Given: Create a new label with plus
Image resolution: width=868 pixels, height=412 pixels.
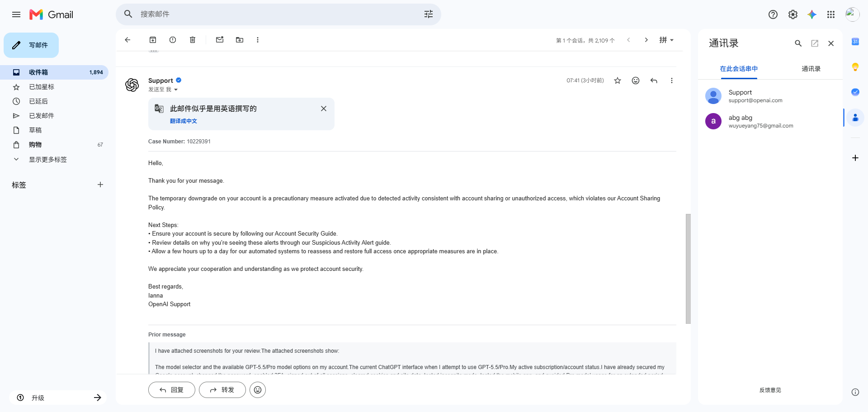Looking at the screenshot, I should 100,185.
